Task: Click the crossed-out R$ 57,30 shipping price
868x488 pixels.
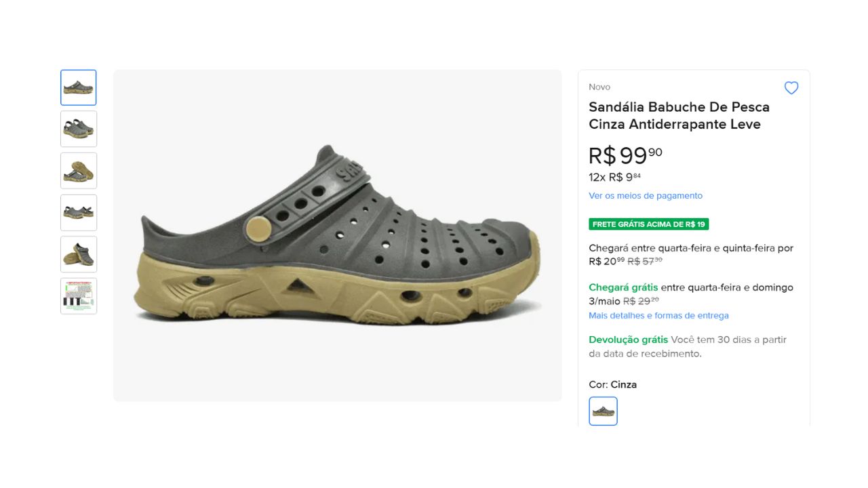Action: click(644, 261)
